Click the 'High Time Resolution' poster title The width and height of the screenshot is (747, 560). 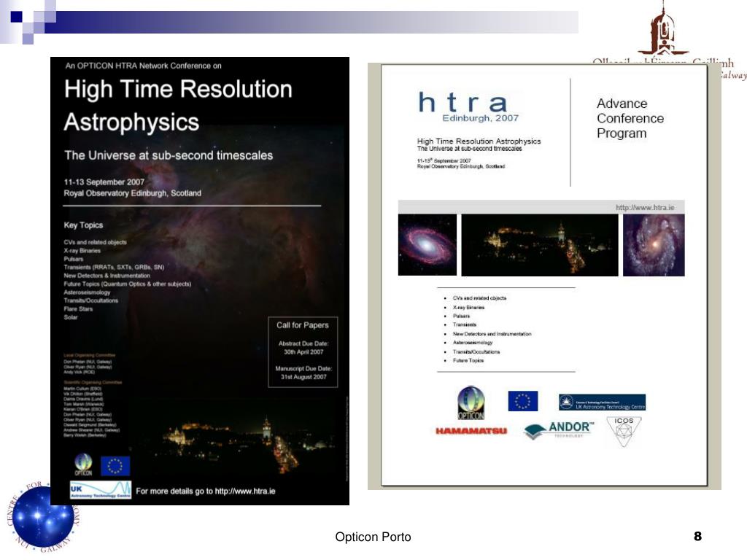(x=178, y=90)
